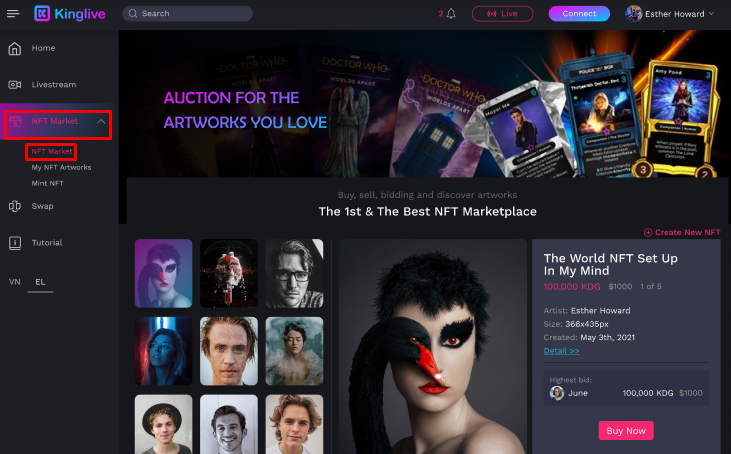
Task: Select Mint NFT submenu item
Action: pyautogui.click(x=47, y=183)
